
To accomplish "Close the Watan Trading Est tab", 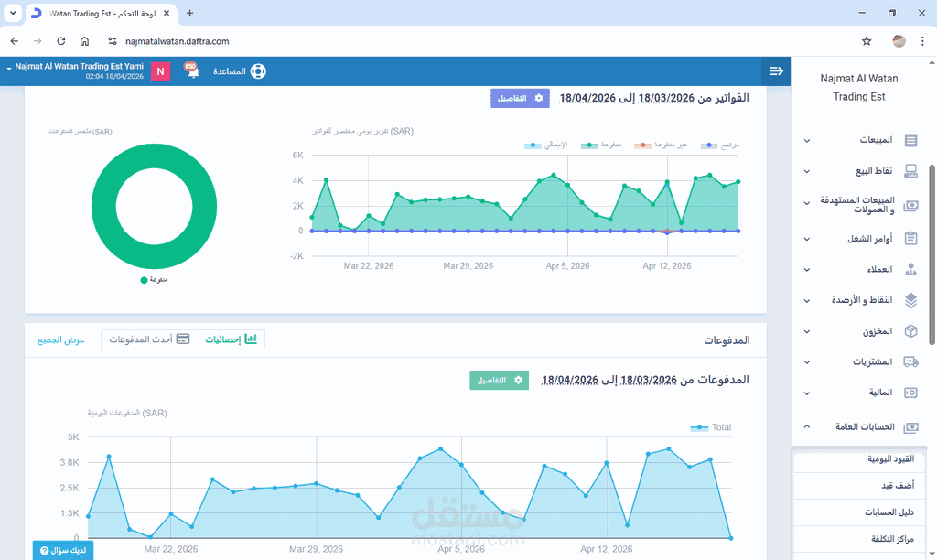I will [x=167, y=13].
